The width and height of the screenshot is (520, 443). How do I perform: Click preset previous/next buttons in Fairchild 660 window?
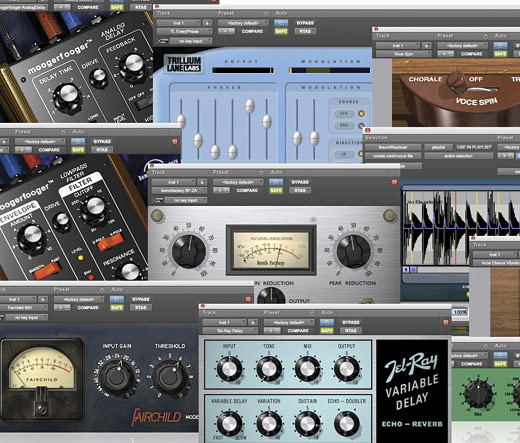pos(62,308)
